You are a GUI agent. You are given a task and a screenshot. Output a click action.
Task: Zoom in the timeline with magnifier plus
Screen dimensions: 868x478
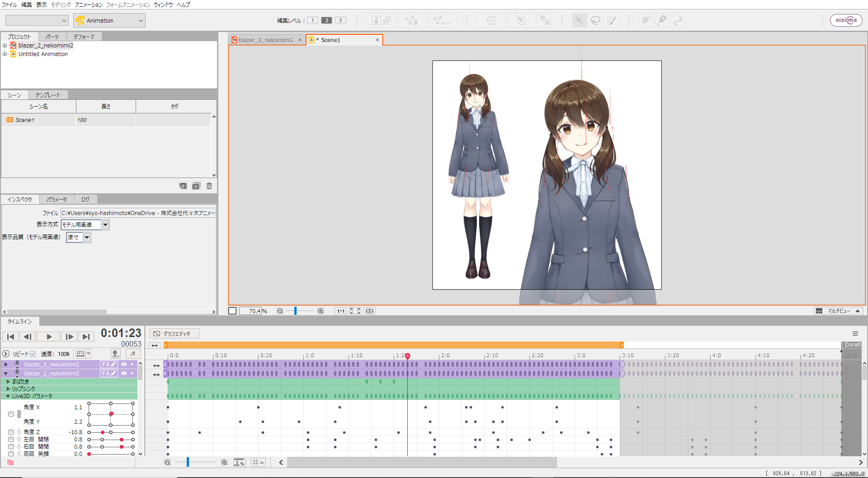tap(224, 462)
